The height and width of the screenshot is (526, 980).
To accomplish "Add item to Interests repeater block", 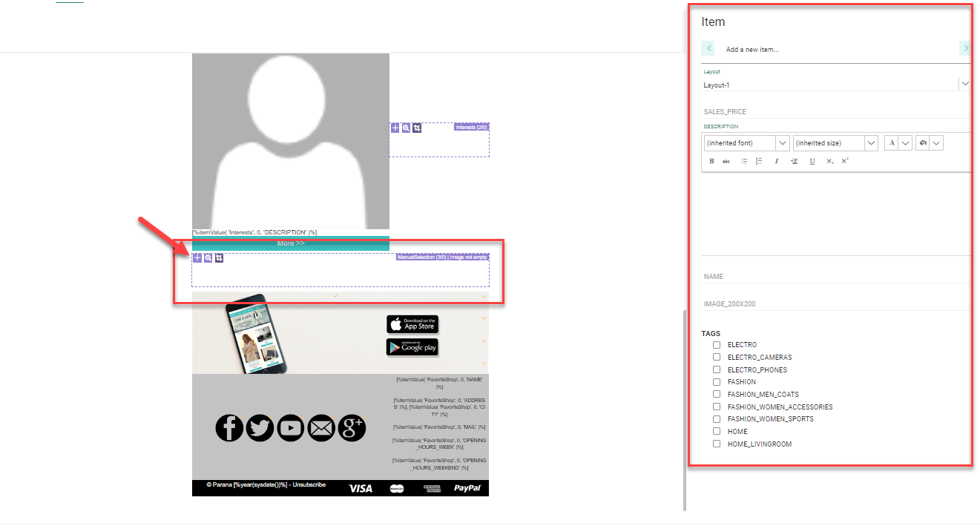I will [x=395, y=128].
